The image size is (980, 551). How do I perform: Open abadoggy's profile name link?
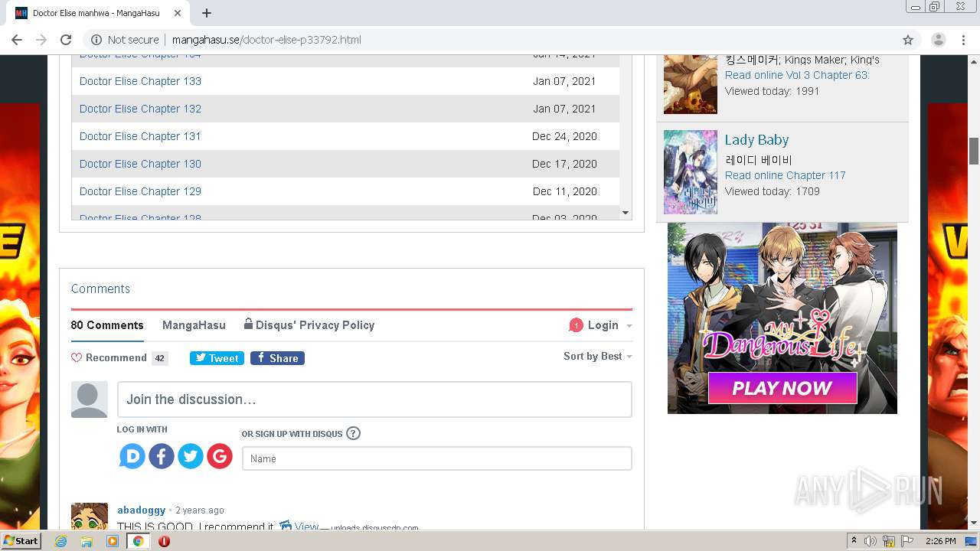click(x=141, y=510)
